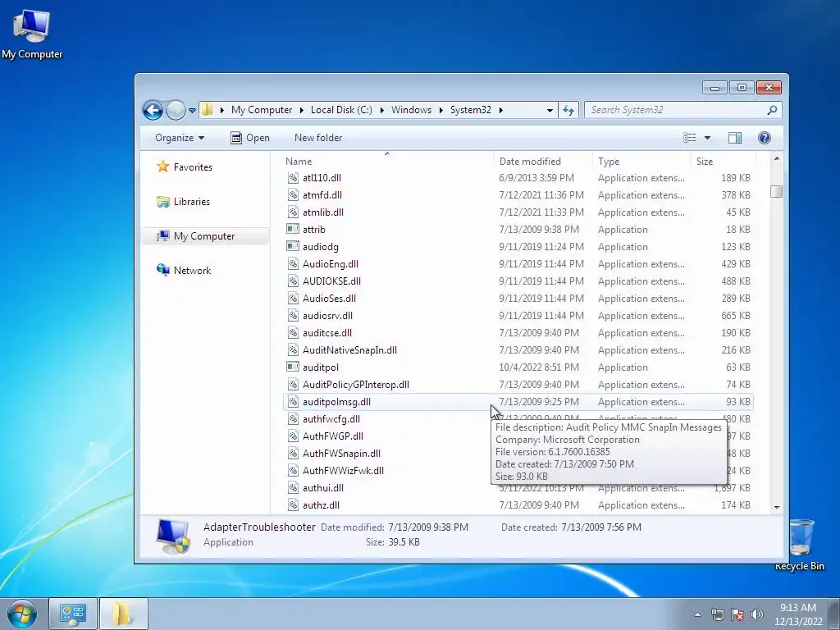Screen dimensions: 840x630
Task: Select Network in the navigation pane
Action: tap(184, 271)
